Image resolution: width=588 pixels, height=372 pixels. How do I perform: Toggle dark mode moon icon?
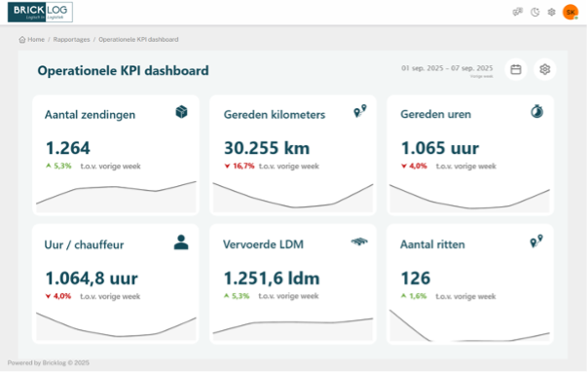point(534,12)
